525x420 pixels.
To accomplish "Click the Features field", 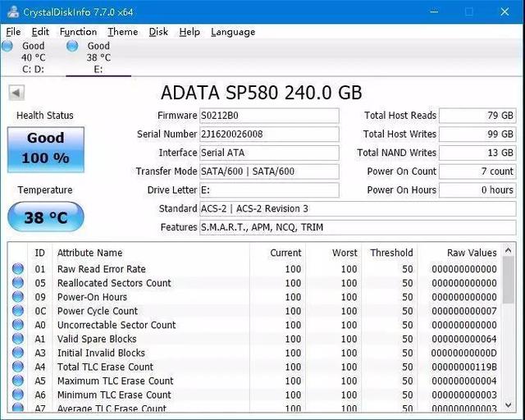I will 358,227.
